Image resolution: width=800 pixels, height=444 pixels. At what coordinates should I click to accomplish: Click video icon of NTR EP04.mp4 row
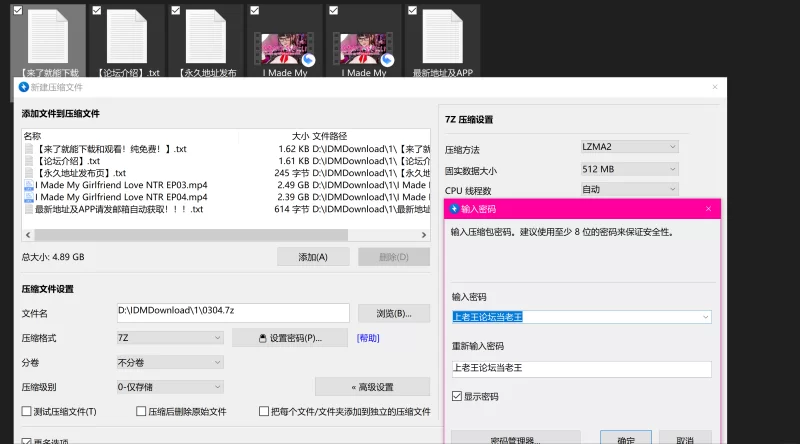[x=29, y=197]
